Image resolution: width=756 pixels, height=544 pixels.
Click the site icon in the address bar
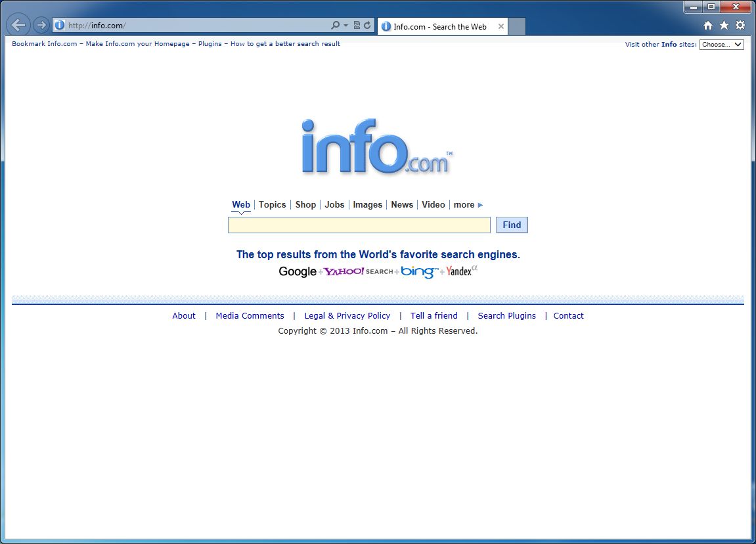pos(60,25)
